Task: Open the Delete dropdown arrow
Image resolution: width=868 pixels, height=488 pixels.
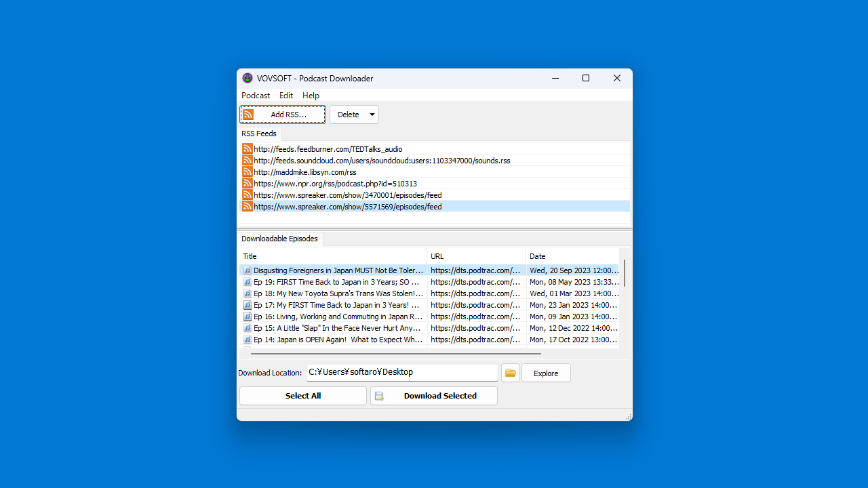Action: [372, 115]
